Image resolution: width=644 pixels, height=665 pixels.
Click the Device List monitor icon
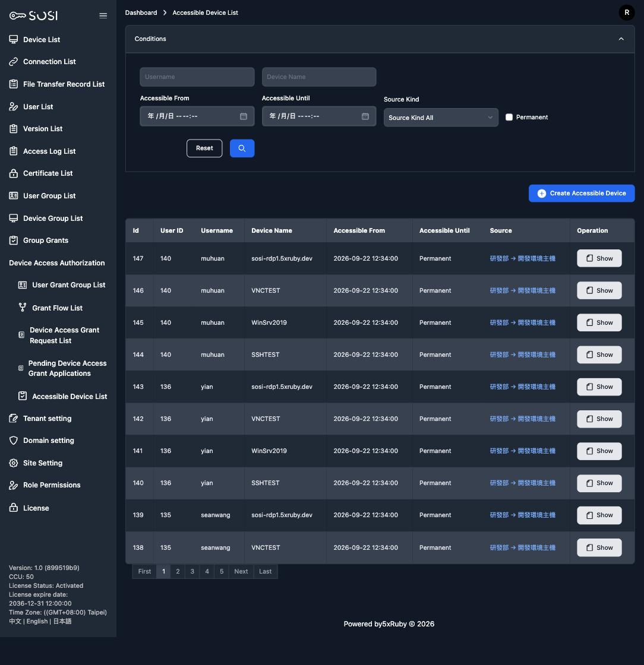coord(14,39)
